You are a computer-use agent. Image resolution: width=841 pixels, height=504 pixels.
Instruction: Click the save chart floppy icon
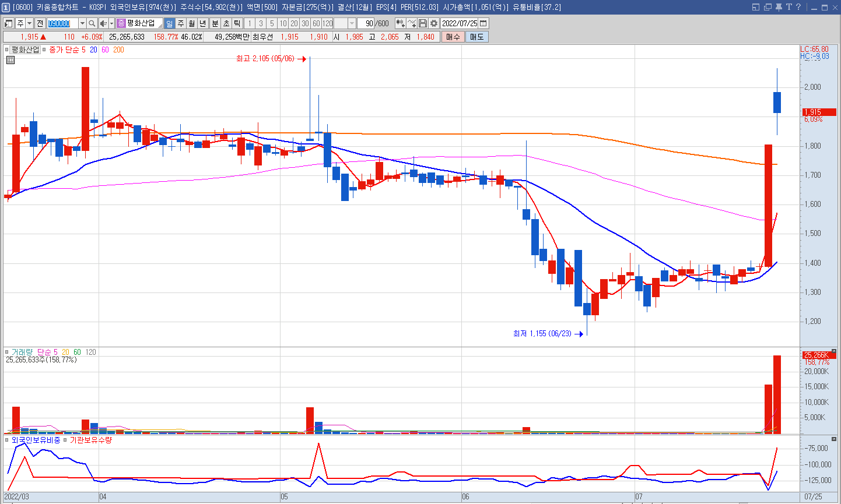pos(423,23)
